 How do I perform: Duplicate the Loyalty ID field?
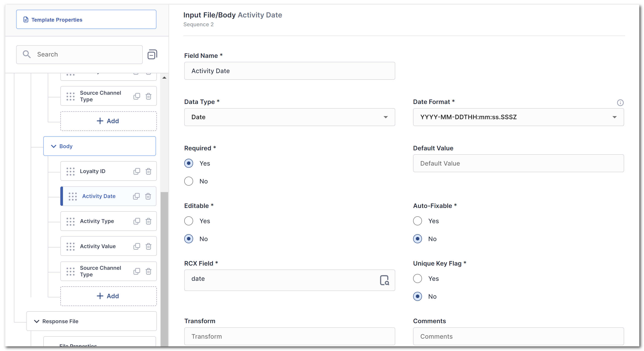coord(137,171)
